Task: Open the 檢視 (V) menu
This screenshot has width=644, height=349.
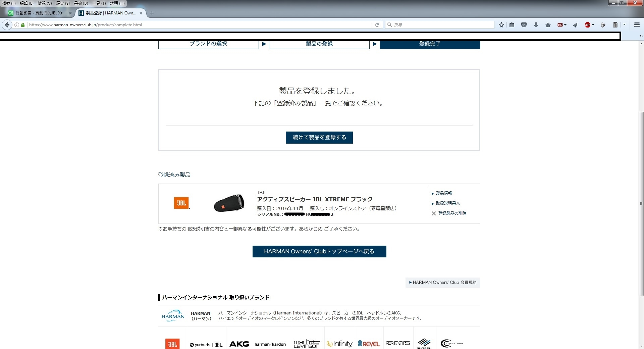Action: [45, 3]
